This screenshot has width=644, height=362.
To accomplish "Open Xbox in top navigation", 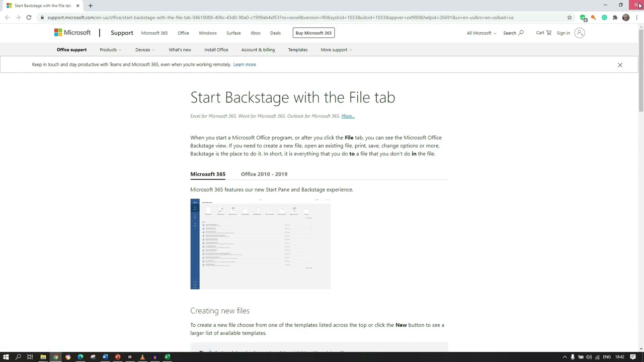I will click(x=255, y=33).
